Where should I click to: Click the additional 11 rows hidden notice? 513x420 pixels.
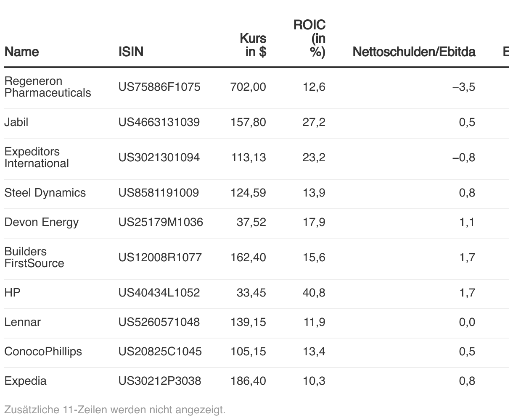[115, 409]
